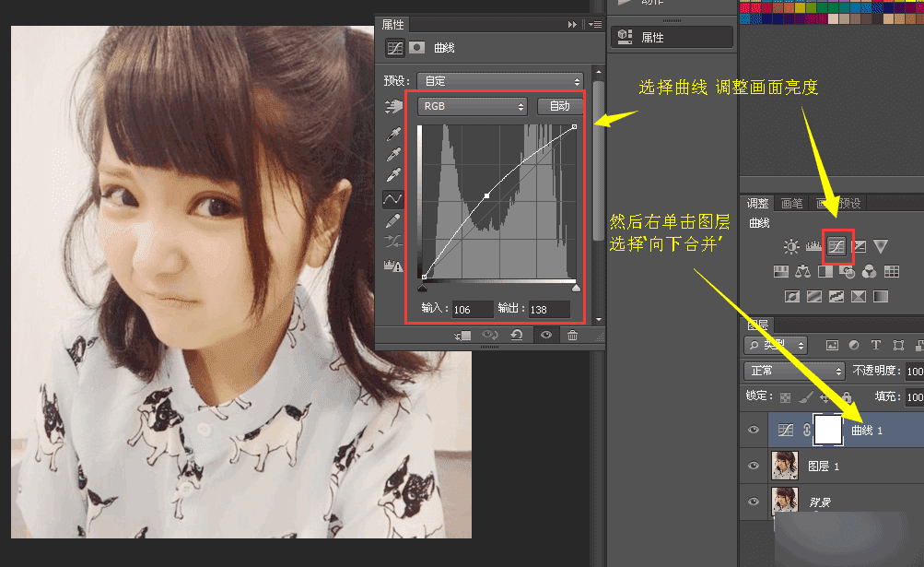924x567 pixels.
Task: Add a Vibrance adjustment
Action: [x=881, y=246]
